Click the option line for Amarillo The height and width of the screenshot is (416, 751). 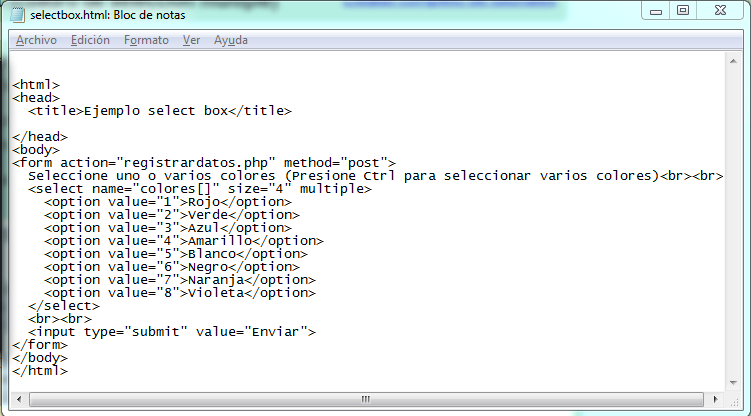(183, 241)
